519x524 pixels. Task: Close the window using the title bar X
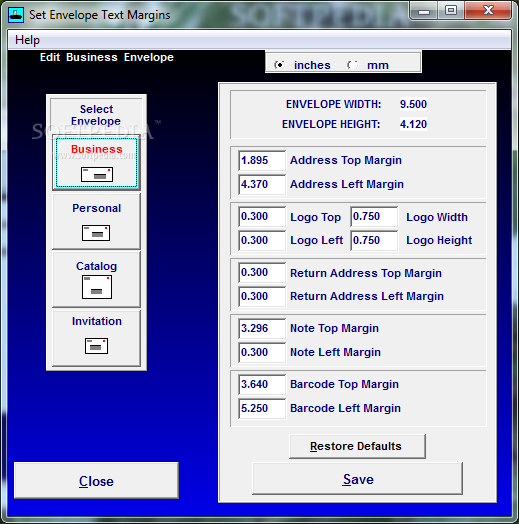point(488,11)
